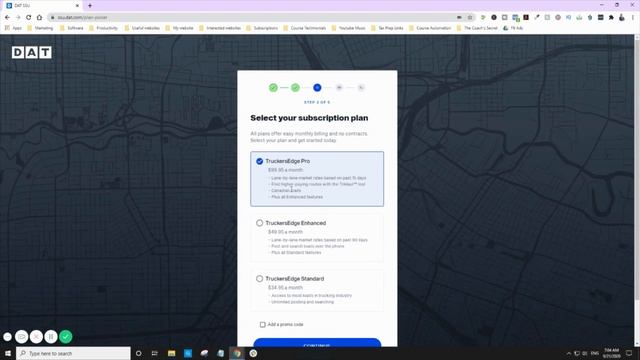Open a new browser tab

click(x=90, y=6)
